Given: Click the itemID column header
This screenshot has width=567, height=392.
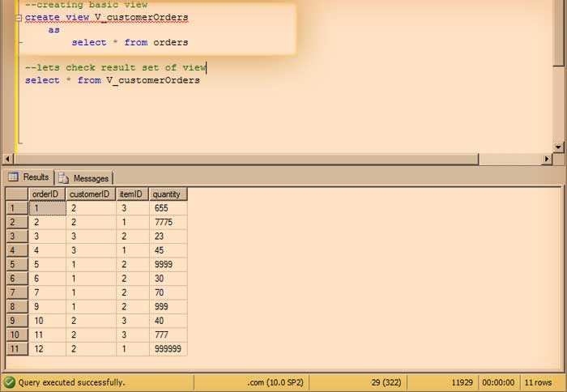Looking at the screenshot, I should (132, 194).
